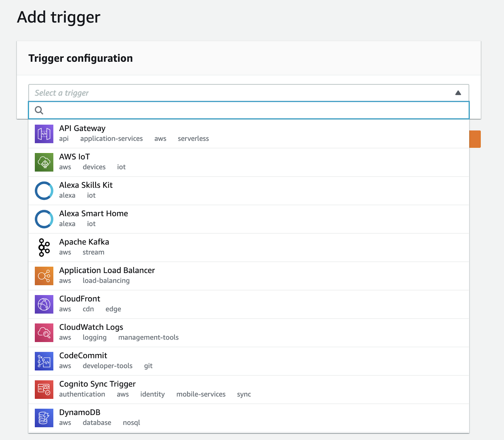Viewport: 504px width, 440px height.
Task: Click the Cognito Sync Trigger icon
Action: click(44, 390)
